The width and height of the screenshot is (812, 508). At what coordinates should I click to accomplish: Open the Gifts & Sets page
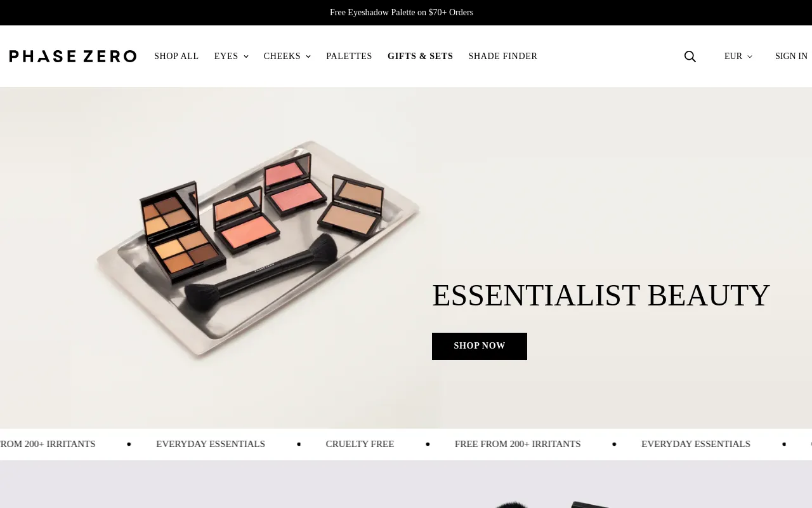pos(420,57)
